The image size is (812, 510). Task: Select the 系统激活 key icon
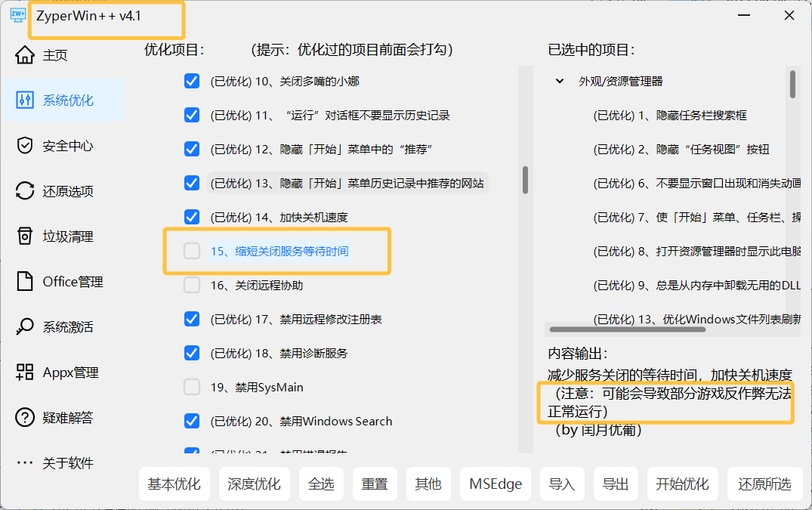click(25, 327)
